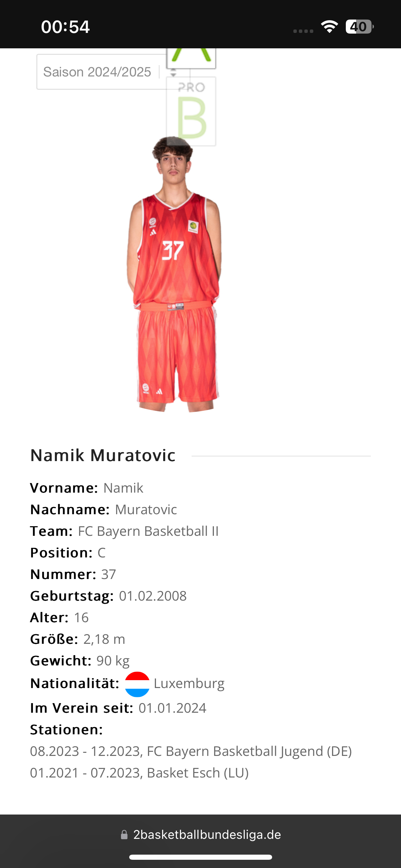Tap the battery indicator showing 40
401x868 pixels.
[x=359, y=27]
